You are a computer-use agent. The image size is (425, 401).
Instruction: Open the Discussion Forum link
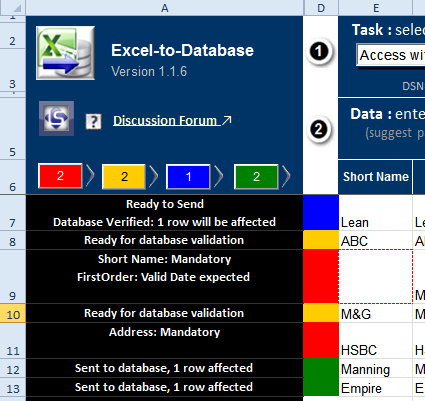[x=172, y=121]
